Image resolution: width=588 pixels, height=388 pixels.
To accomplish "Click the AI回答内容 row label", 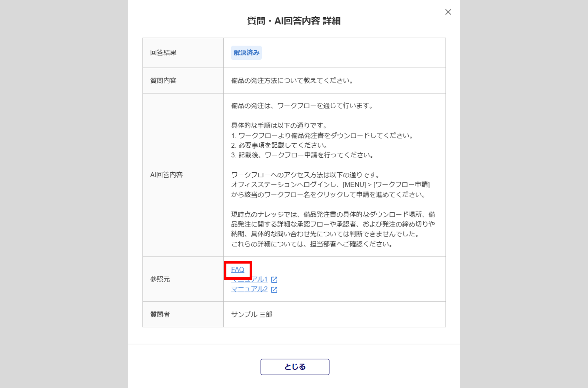I will (166, 175).
